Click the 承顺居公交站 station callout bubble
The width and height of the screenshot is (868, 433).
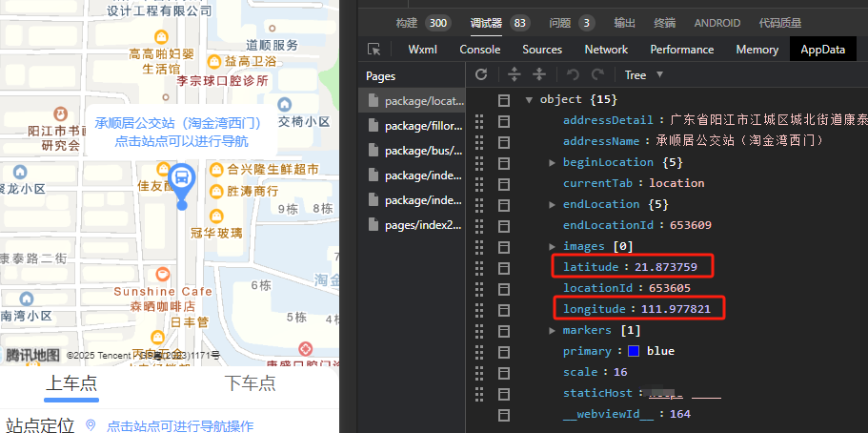click(x=182, y=132)
